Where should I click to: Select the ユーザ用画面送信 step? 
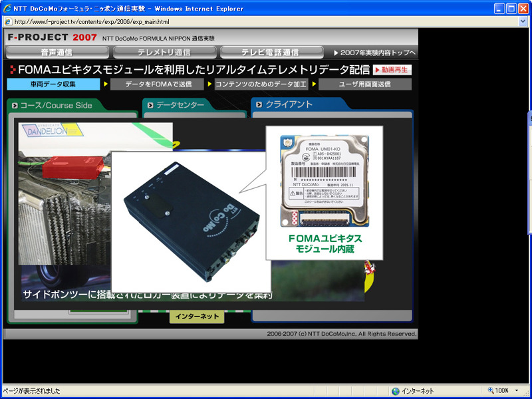[365, 84]
